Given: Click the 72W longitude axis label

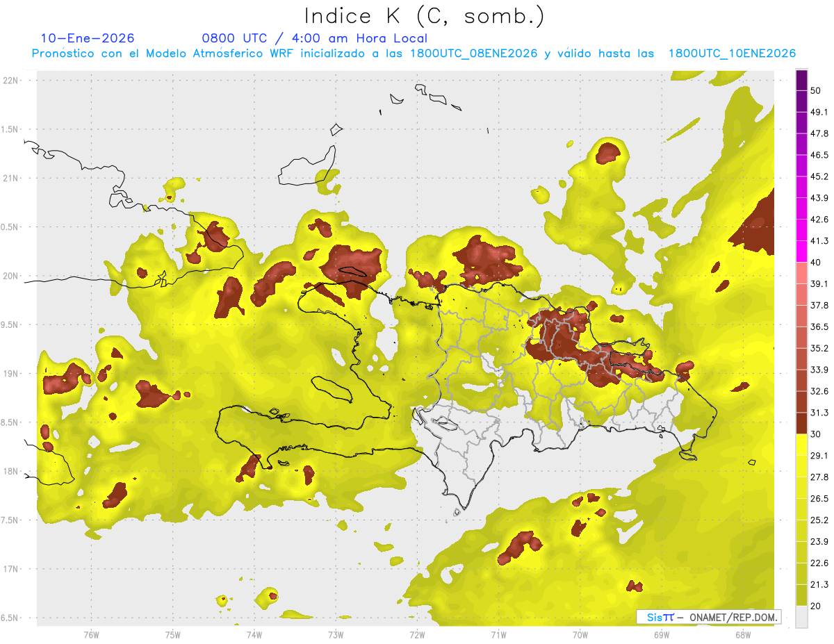Looking at the screenshot, I should pos(417,635).
